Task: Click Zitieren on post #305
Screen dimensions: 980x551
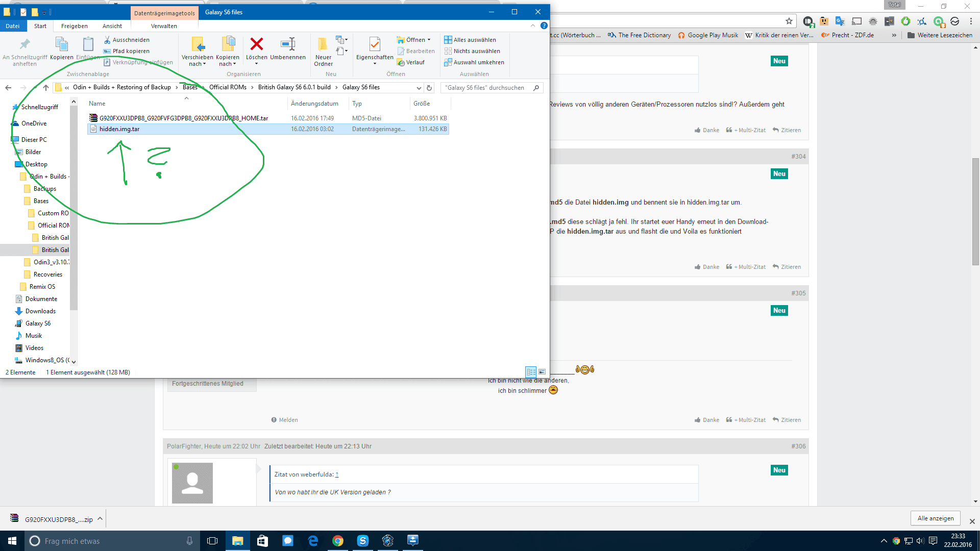Action: pyautogui.click(x=787, y=420)
